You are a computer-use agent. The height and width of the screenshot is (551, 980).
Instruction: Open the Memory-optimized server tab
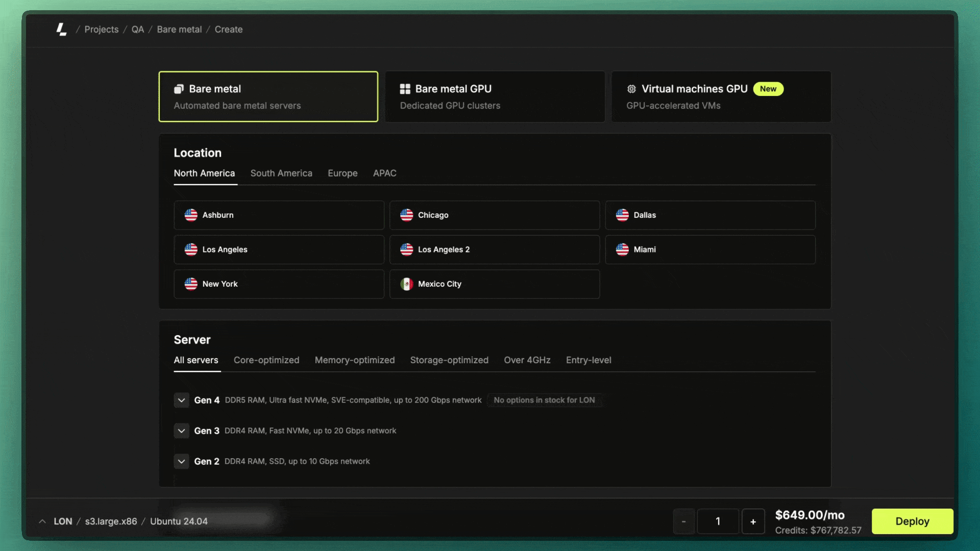[355, 360]
